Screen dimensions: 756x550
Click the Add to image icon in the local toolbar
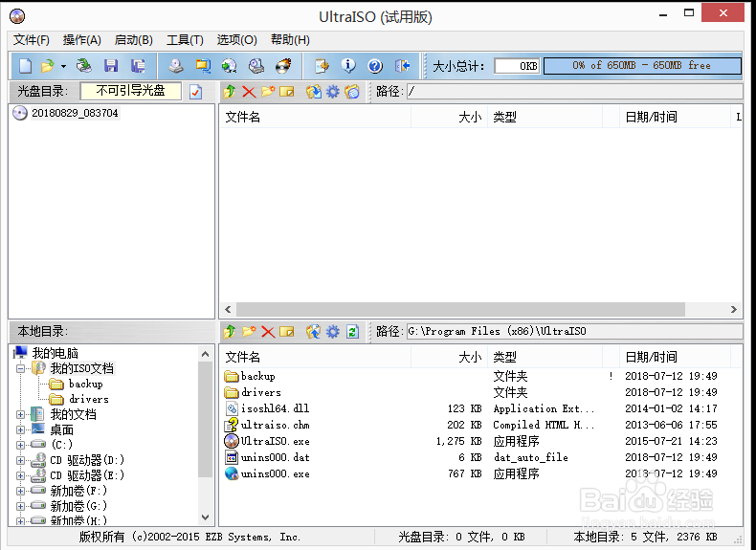[313, 332]
